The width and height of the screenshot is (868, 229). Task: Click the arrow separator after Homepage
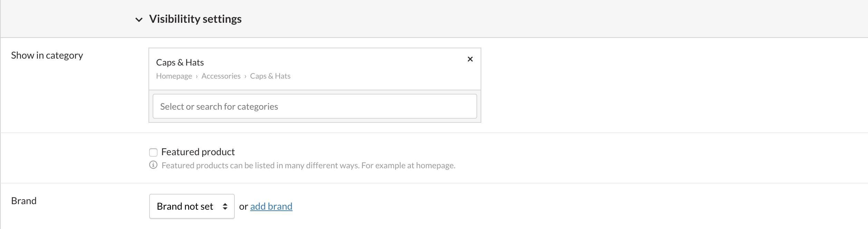pos(197,77)
